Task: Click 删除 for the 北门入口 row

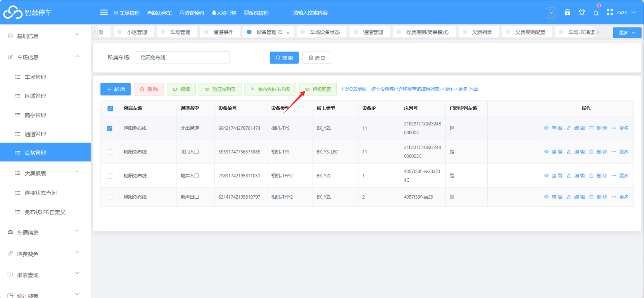Action: (598, 152)
